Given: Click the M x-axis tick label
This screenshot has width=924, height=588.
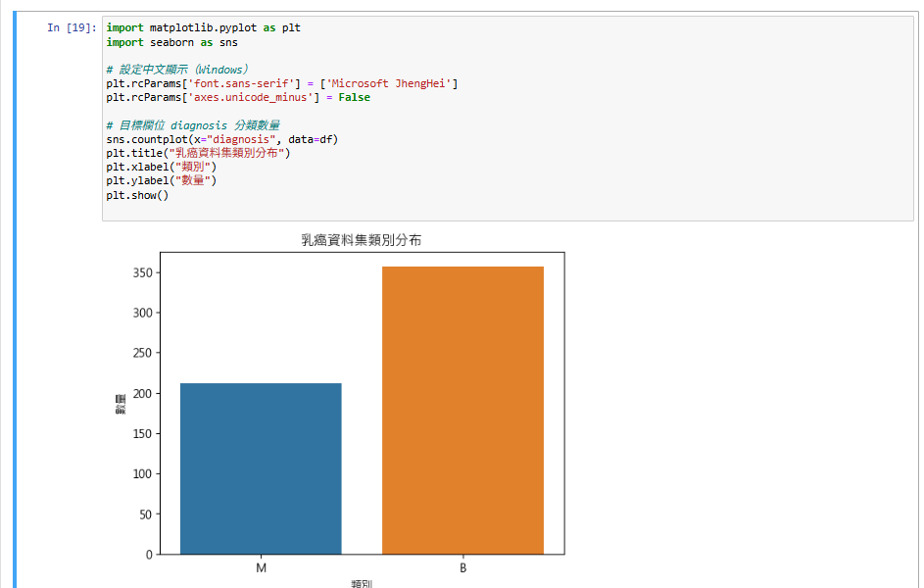Looking at the screenshot, I should coord(261,568).
